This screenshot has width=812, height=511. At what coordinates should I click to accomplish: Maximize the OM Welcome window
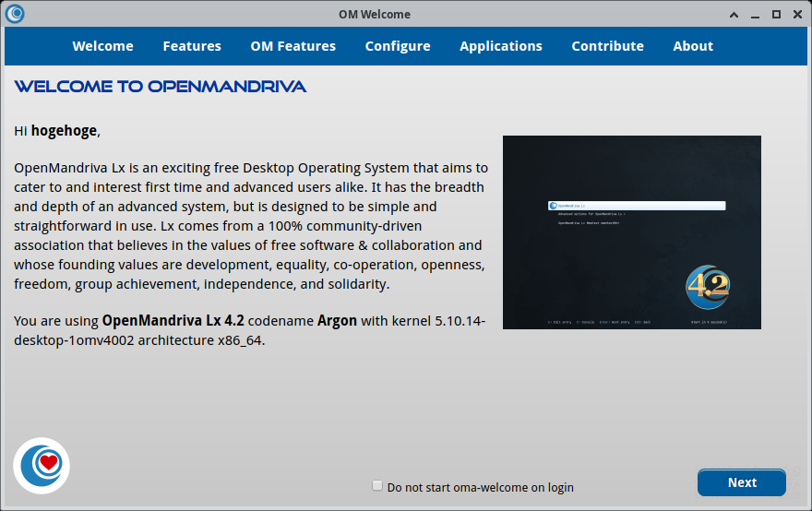point(776,15)
